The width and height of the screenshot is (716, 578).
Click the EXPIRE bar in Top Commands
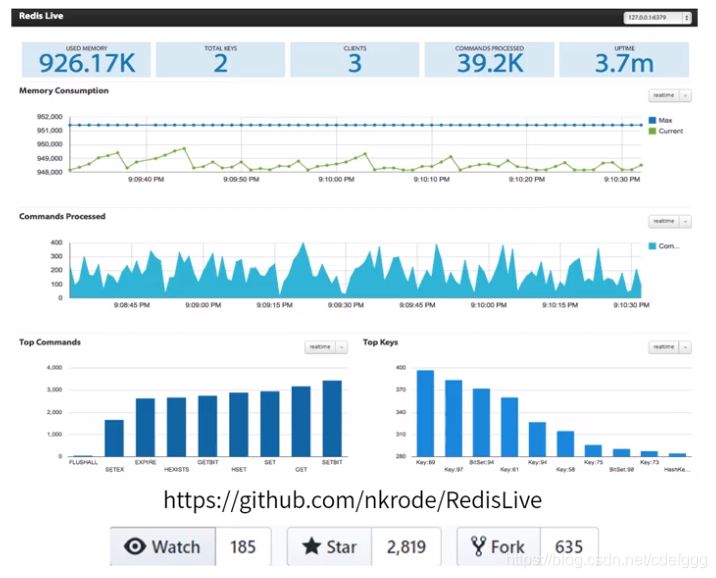pyautogui.click(x=145, y=427)
